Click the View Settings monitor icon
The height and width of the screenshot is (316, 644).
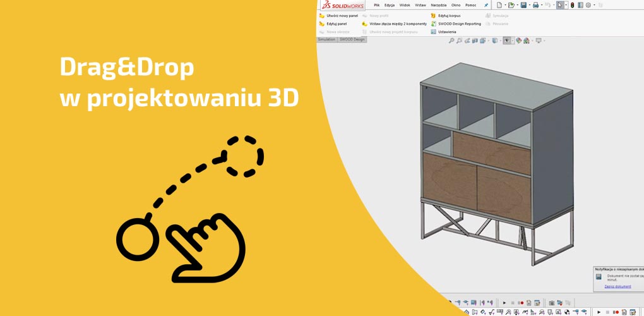pos(539,40)
